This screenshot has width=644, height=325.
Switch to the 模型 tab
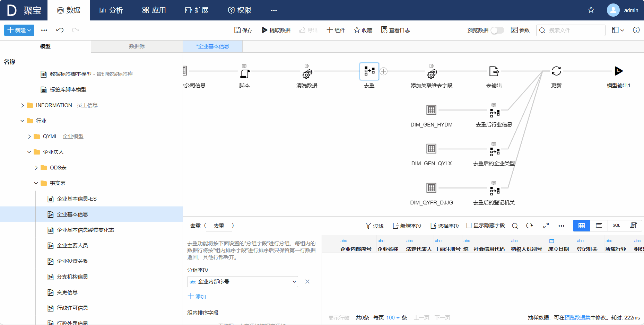(45, 46)
